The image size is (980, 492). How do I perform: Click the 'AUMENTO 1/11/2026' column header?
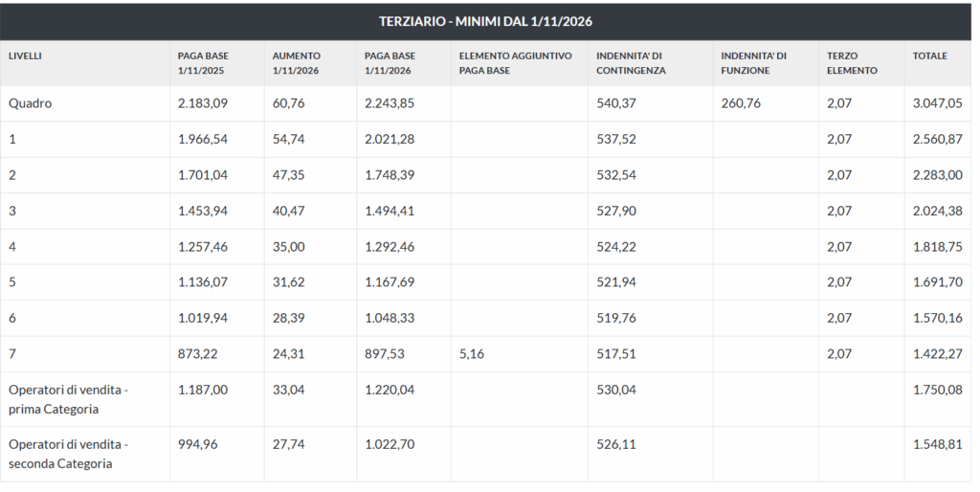(297, 63)
